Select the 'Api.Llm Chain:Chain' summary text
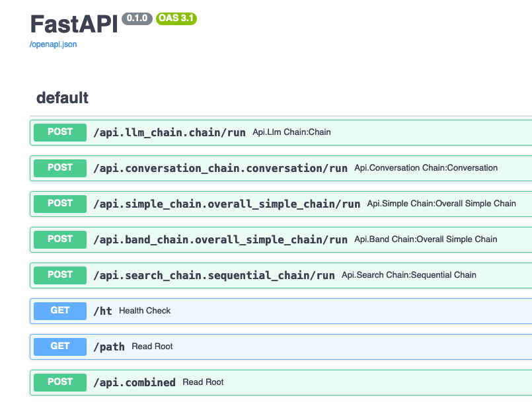 click(x=291, y=132)
